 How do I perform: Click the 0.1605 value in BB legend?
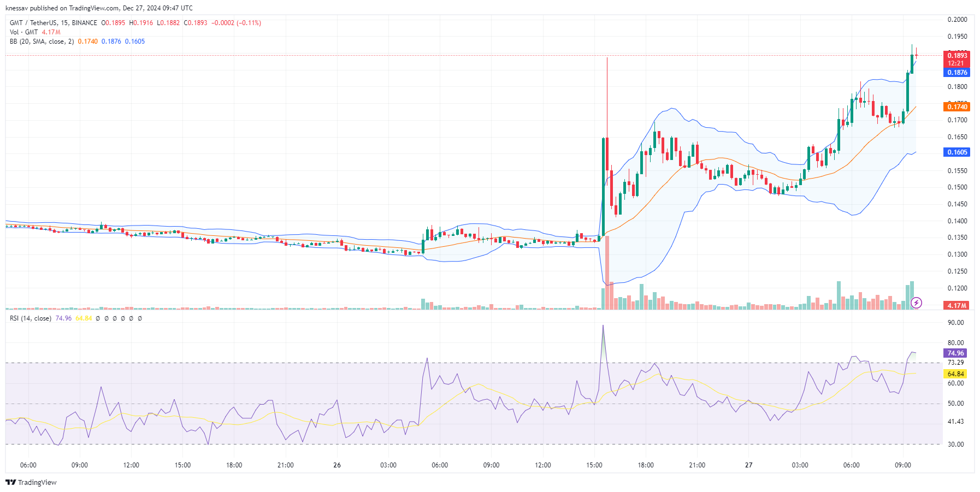(135, 42)
